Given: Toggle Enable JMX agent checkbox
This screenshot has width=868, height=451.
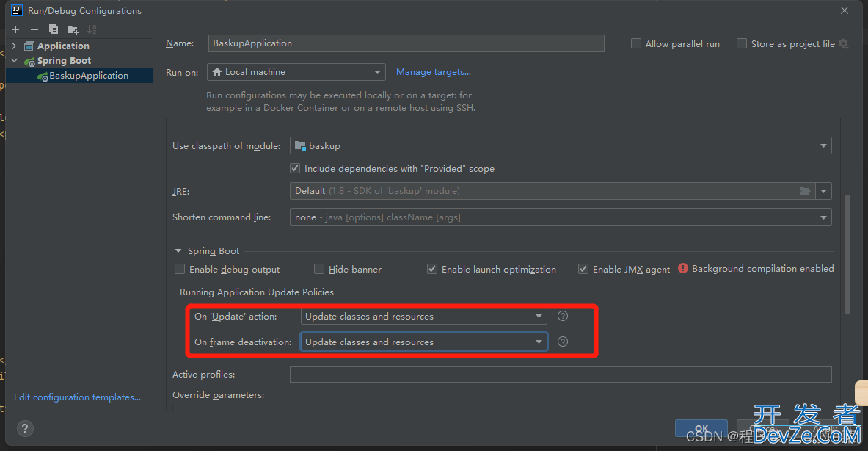Looking at the screenshot, I should pos(583,270).
